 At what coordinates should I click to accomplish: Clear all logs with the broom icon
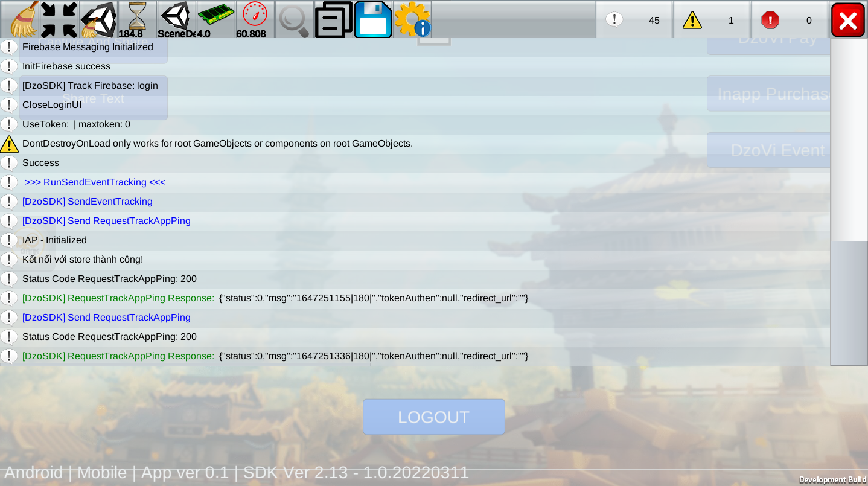click(20, 19)
